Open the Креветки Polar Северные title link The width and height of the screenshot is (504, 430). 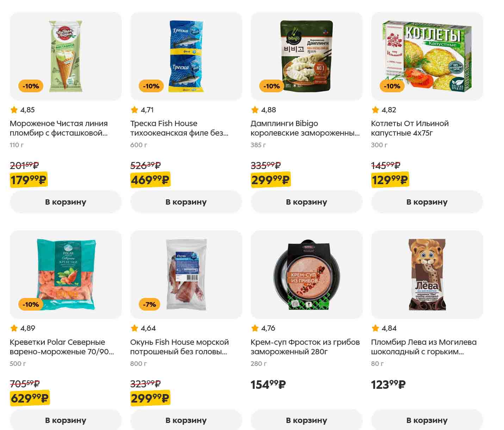(62, 347)
